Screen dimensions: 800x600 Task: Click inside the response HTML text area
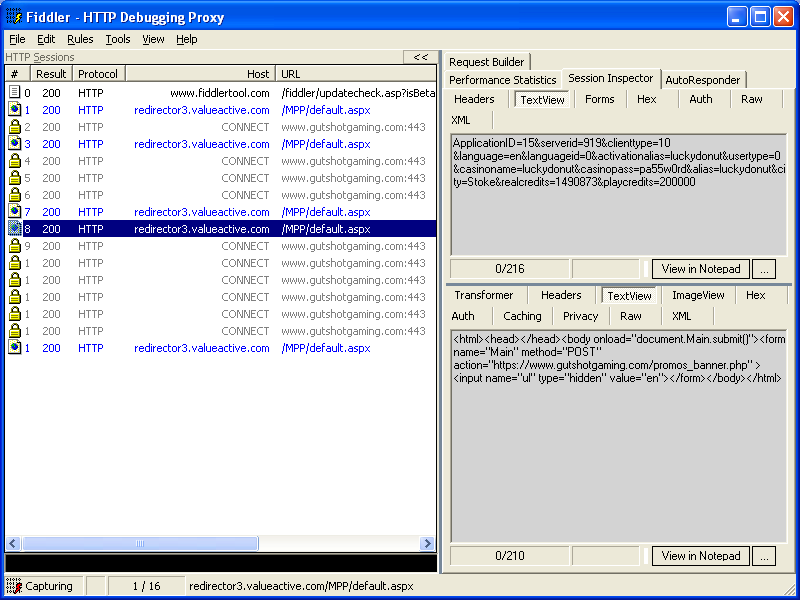click(618, 436)
